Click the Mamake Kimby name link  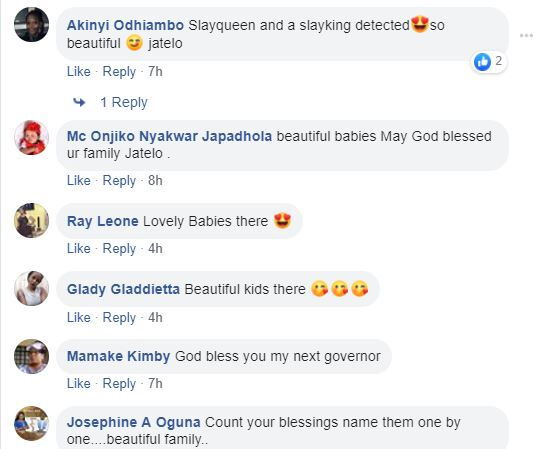coord(118,356)
